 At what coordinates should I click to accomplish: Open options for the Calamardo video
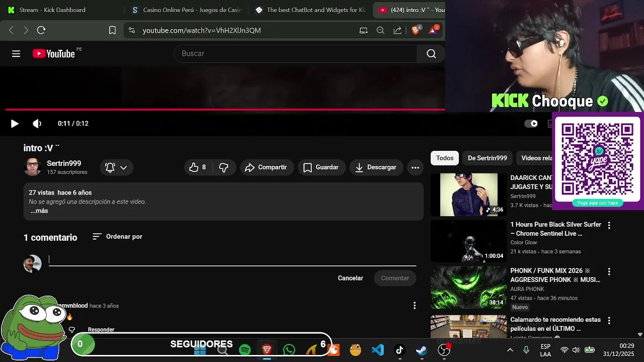pos(609,320)
